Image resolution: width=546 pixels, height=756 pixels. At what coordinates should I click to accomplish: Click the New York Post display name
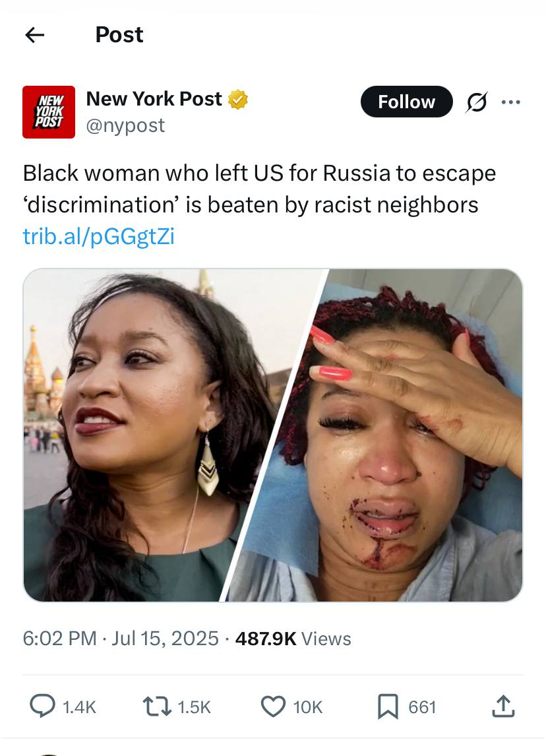pyautogui.click(x=154, y=99)
